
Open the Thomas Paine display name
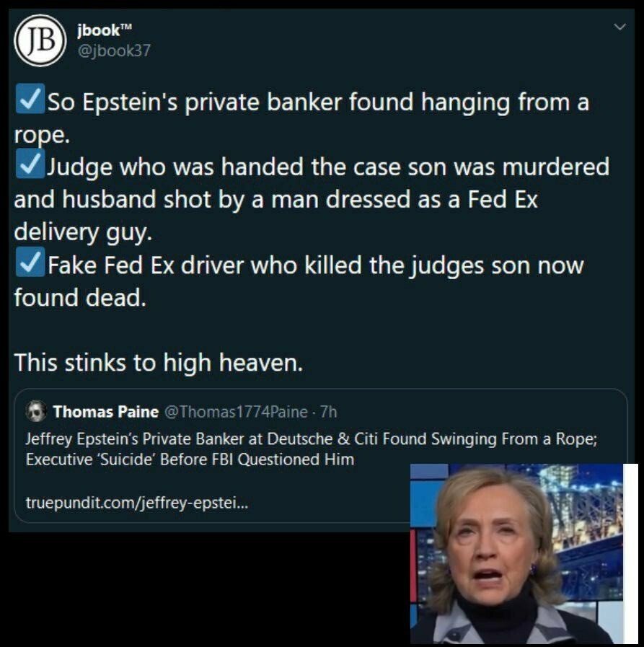[x=105, y=412]
